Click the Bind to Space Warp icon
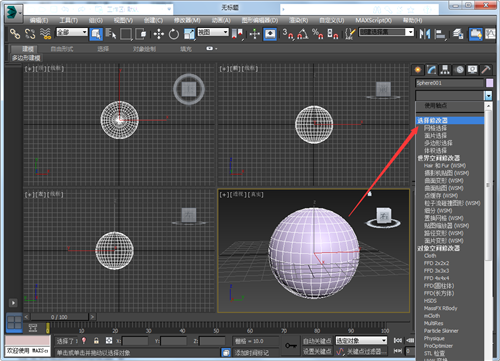Image resolution: width=500 pixels, height=361 pixels. click(x=45, y=34)
